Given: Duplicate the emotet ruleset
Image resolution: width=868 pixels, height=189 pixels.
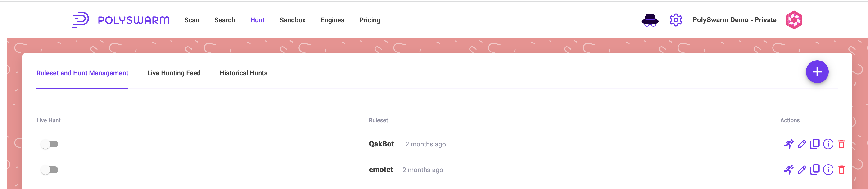Looking at the screenshot, I should tap(814, 170).
